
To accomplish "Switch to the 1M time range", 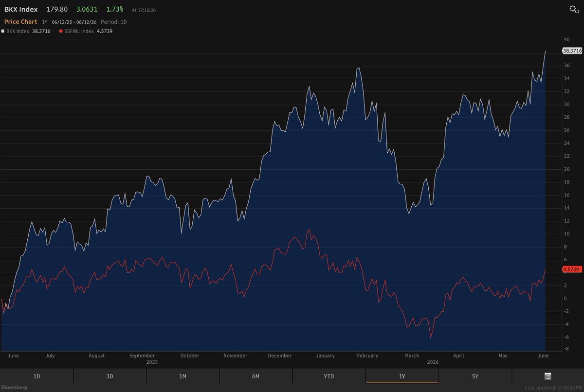I will click(x=182, y=376).
